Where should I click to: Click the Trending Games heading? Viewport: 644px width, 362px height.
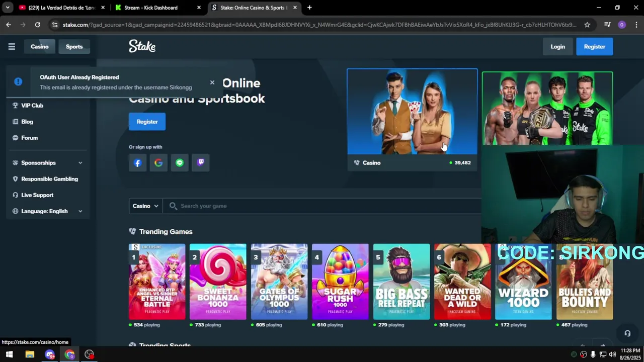click(x=166, y=232)
